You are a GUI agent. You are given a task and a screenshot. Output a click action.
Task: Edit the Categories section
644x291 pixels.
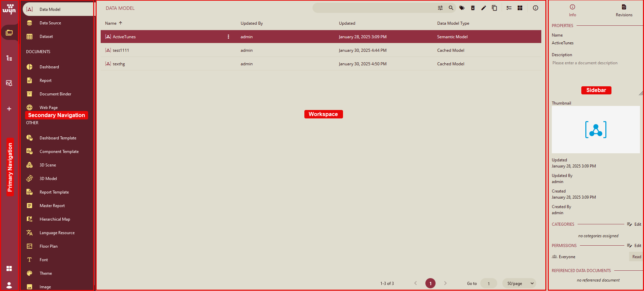coord(634,224)
